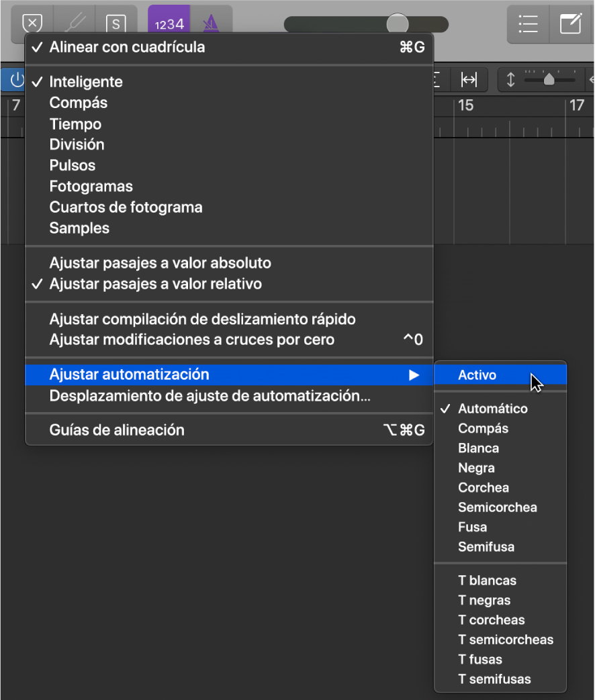Open the list editor icon top right
595x700 pixels.
(x=528, y=24)
